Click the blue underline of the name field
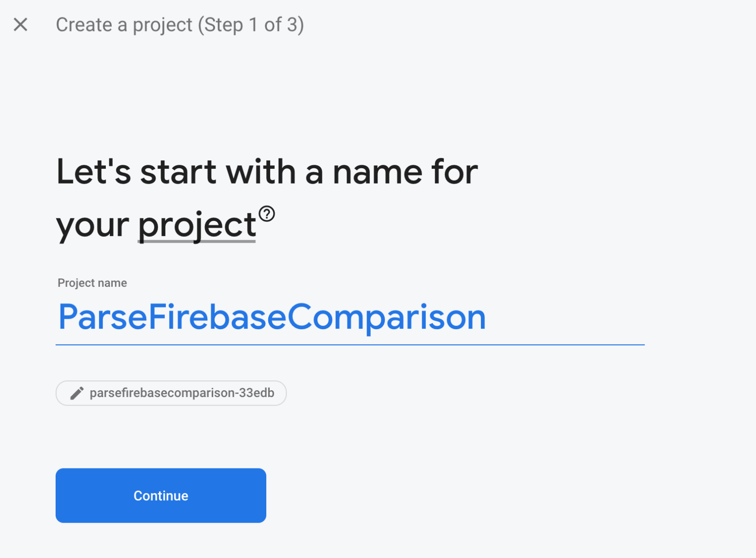The width and height of the screenshot is (756, 558). click(349, 344)
